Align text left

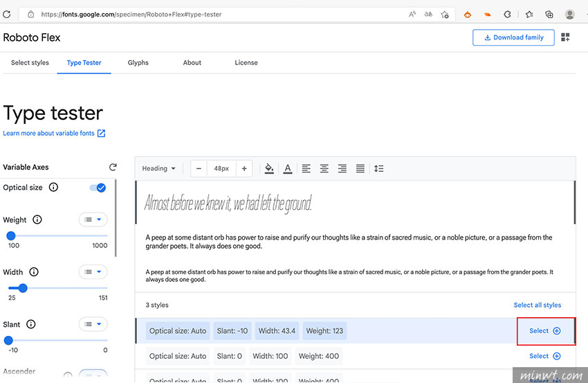(306, 168)
